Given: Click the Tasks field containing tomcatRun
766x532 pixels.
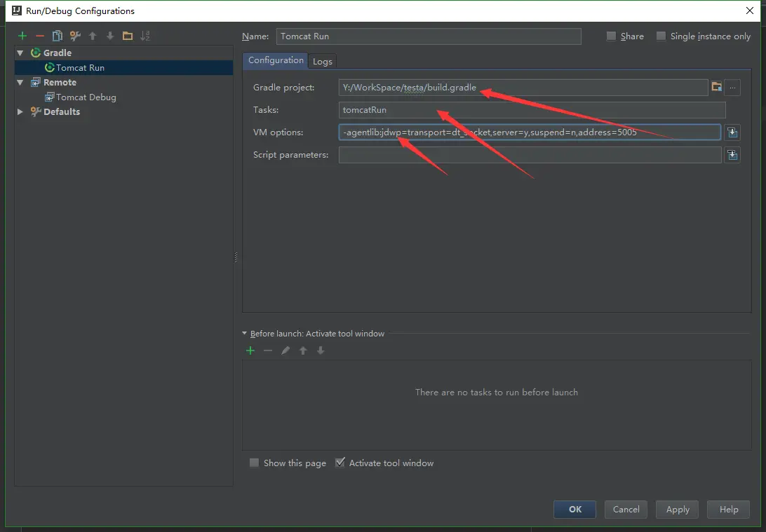Looking at the screenshot, I should pos(532,110).
